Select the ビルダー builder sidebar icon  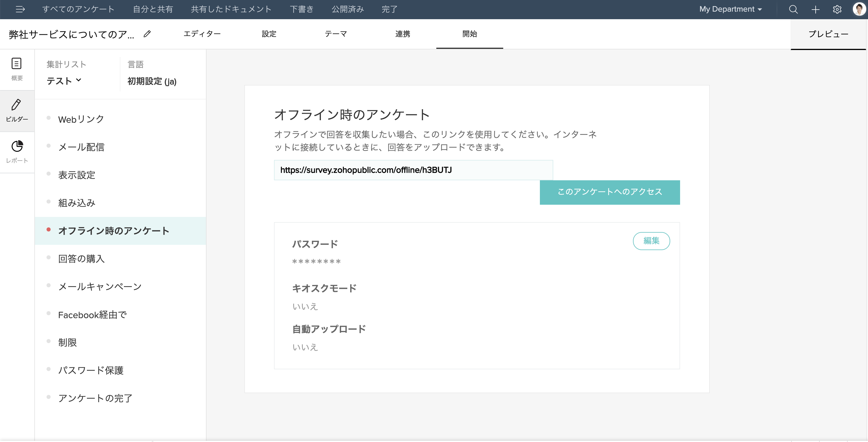coord(17,110)
